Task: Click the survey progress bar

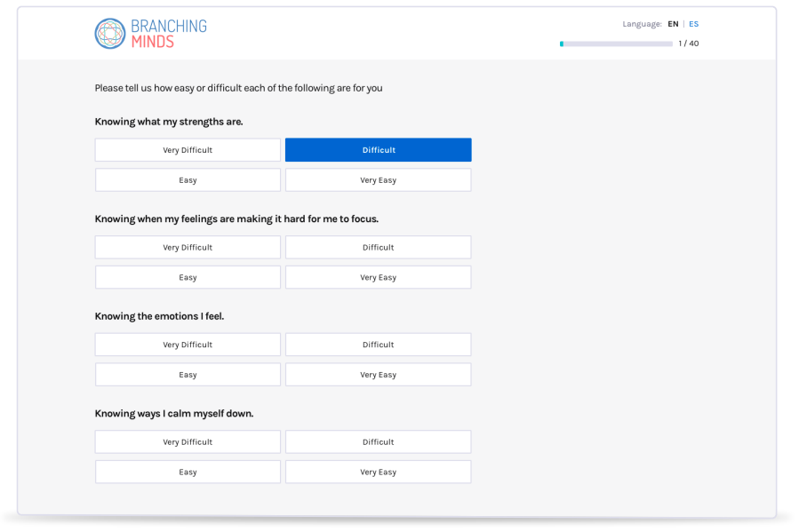Action: 616,44
